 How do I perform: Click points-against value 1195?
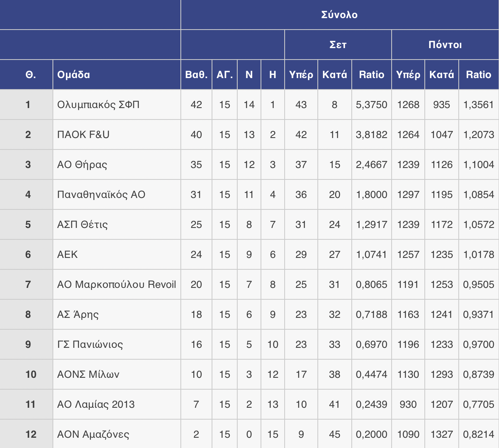tap(441, 194)
